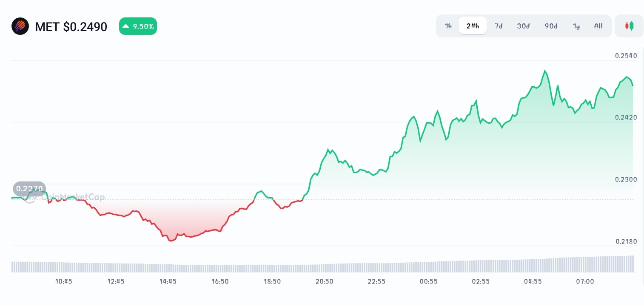The height and width of the screenshot is (306, 644).
Task: Open the 7d time range
Action: click(499, 26)
